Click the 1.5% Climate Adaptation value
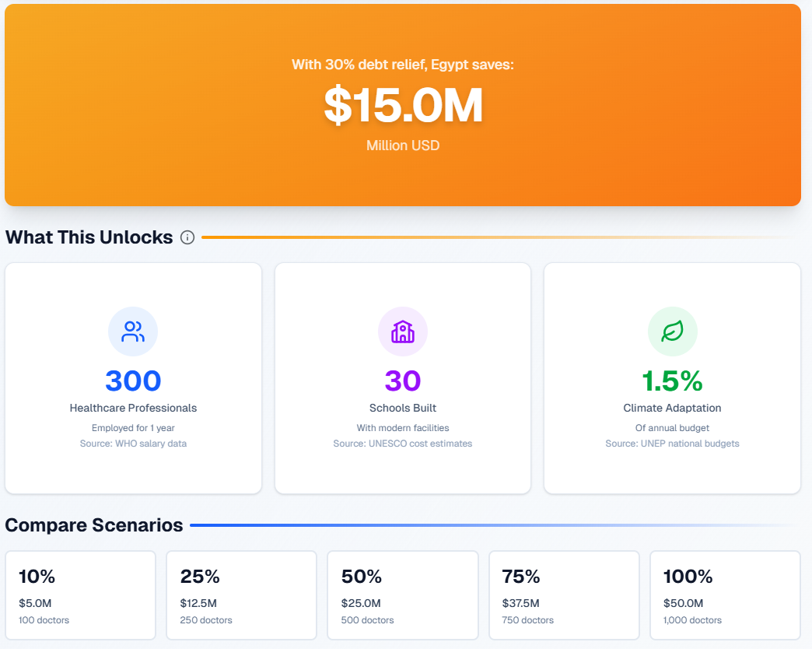812x649 pixels. [x=672, y=381]
